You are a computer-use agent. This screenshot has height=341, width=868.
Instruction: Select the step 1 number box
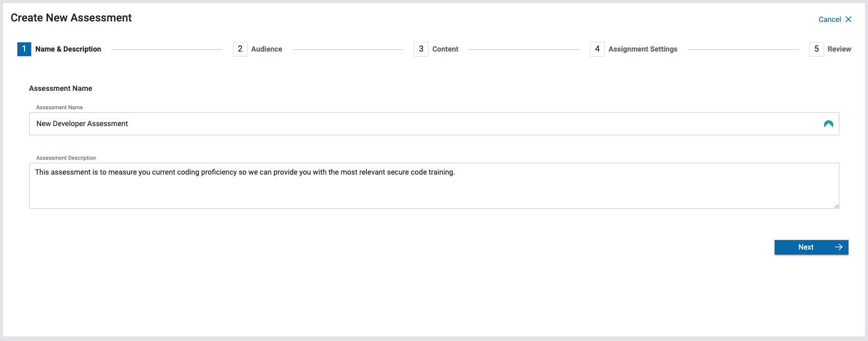(x=24, y=49)
